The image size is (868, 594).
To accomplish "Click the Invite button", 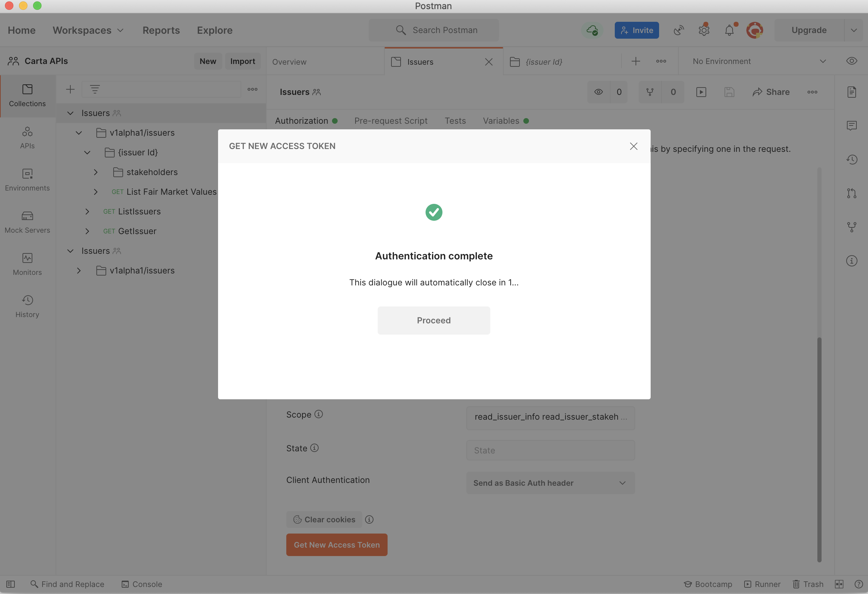I will point(637,30).
